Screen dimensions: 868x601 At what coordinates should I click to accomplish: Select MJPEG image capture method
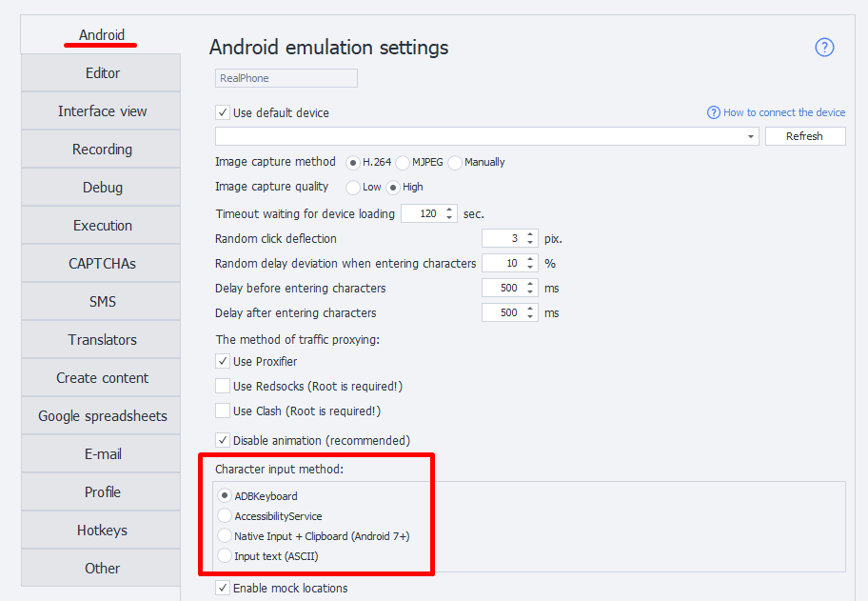(x=403, y=162)
